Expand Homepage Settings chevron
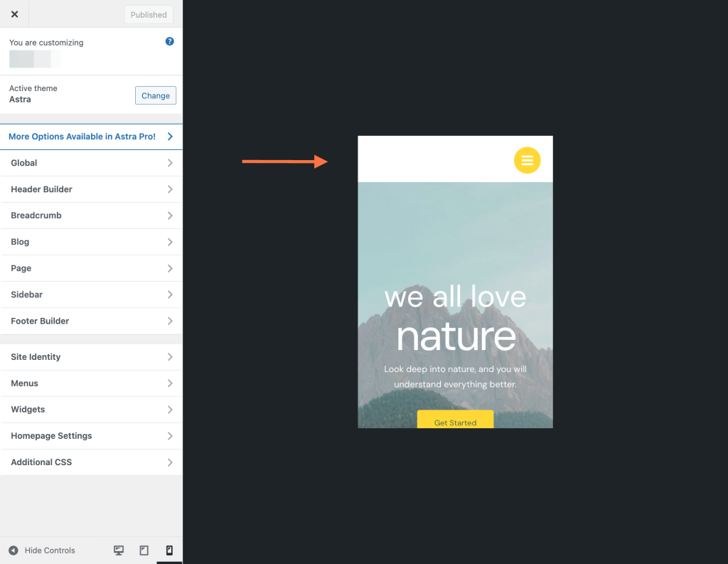The width and height of the screenshot is (728, 564). coord(170,436)
